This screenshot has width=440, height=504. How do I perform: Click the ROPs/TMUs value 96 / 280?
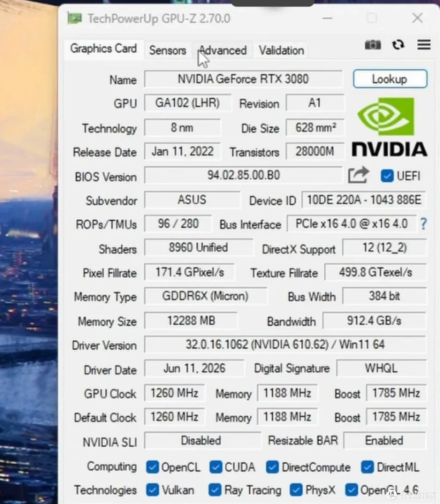click(x=178, y=223)
